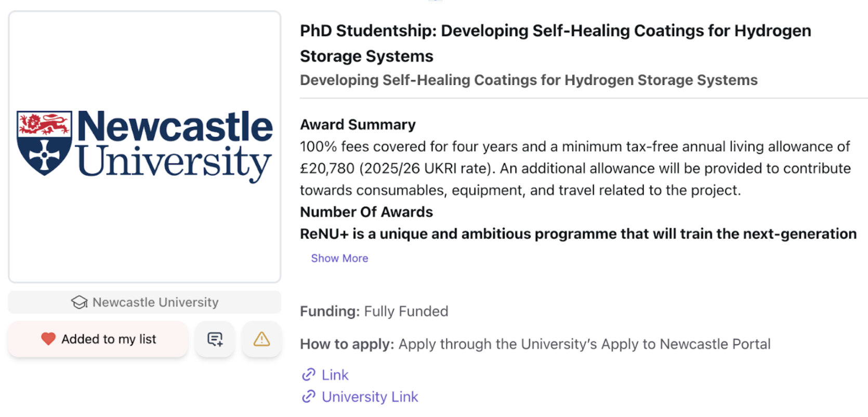This screenshot has height=417, width=868.
Task: Click the Newcastle University shield crest
Action: [44, 143]
